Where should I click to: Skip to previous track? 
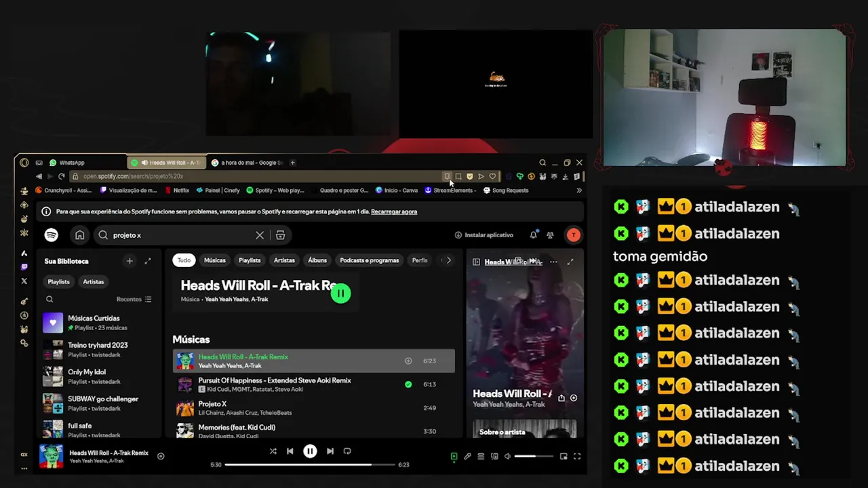290,451
